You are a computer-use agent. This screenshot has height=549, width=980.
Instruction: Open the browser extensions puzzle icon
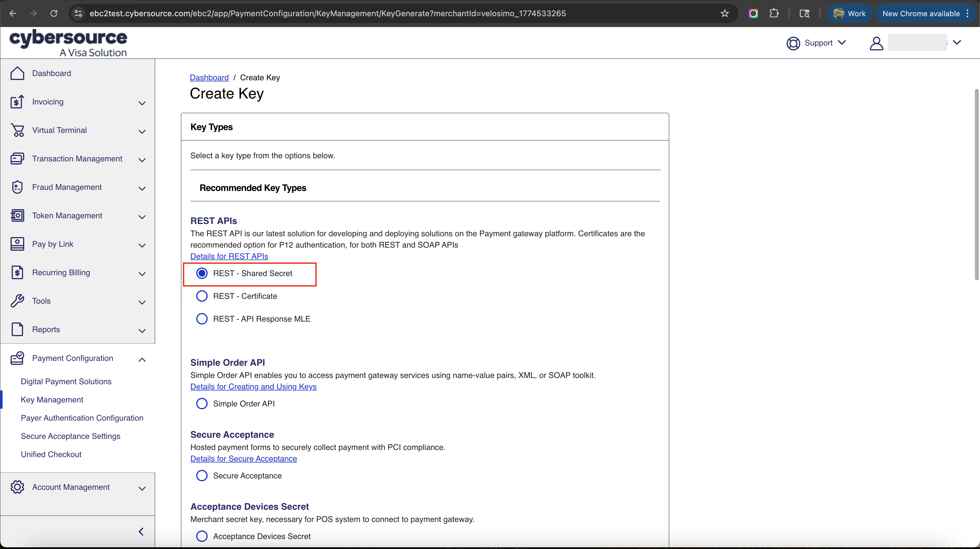(774, 14)
